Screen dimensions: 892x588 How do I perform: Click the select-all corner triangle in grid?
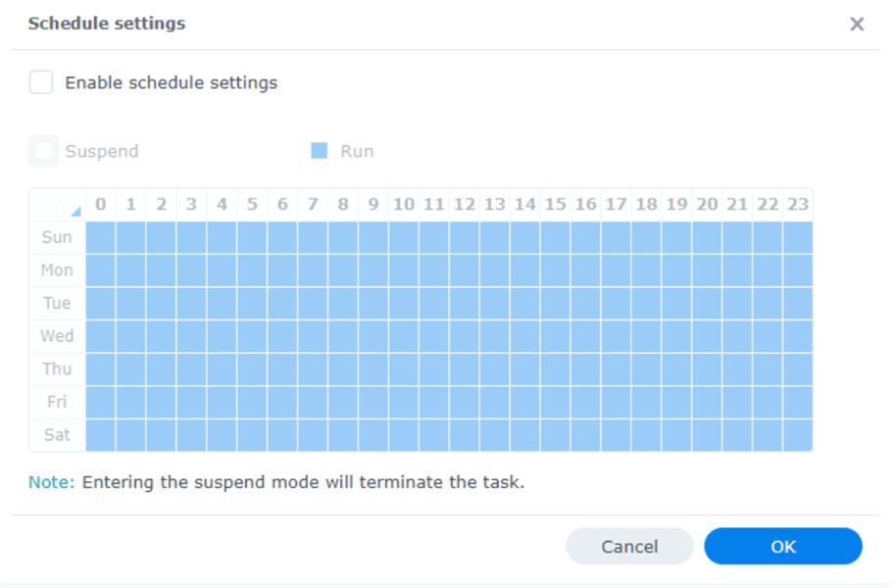pos(74,211)
